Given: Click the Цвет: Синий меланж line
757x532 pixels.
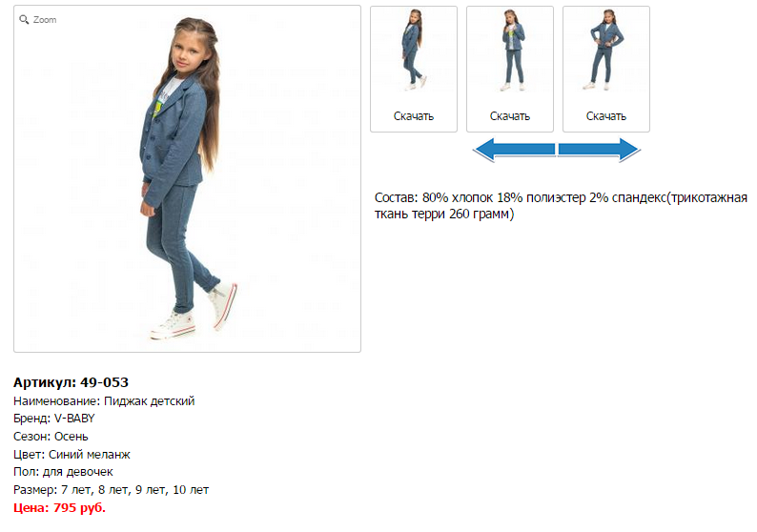Looking at the screenshot, I should point(72,454).
